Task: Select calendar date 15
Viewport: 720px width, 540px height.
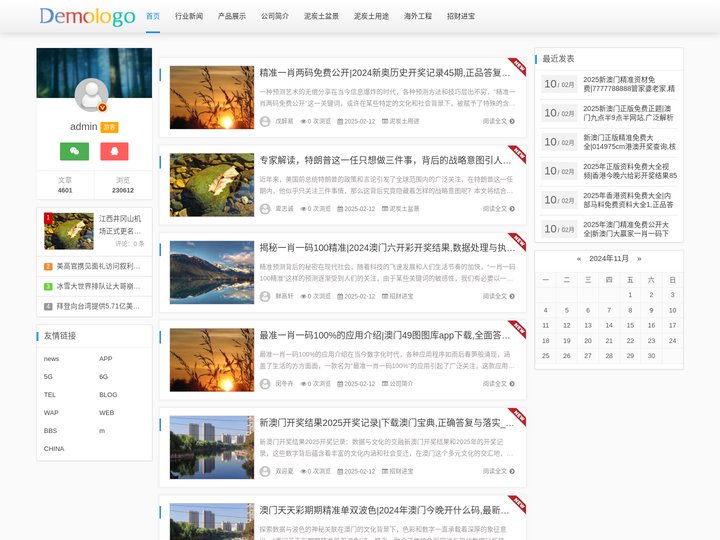Action: coord(630,325)
